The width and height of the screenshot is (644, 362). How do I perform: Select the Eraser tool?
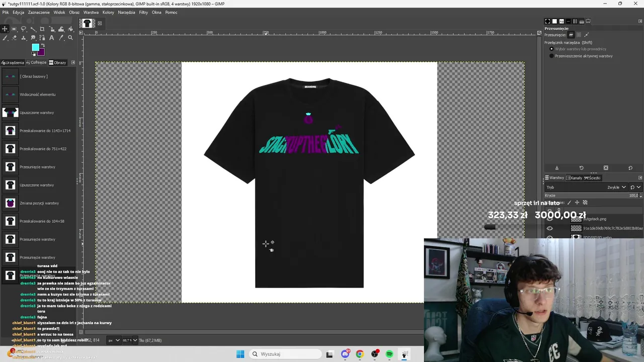(x=14, y=38)
